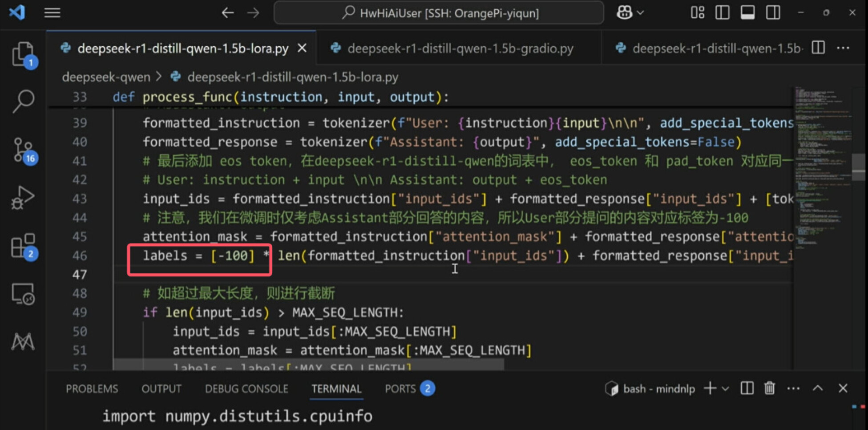Viewport: 868px width, 430px height.
Task: Toggle the primary side bar layout button
Action: pyautogui.click(x=722, y=13)
